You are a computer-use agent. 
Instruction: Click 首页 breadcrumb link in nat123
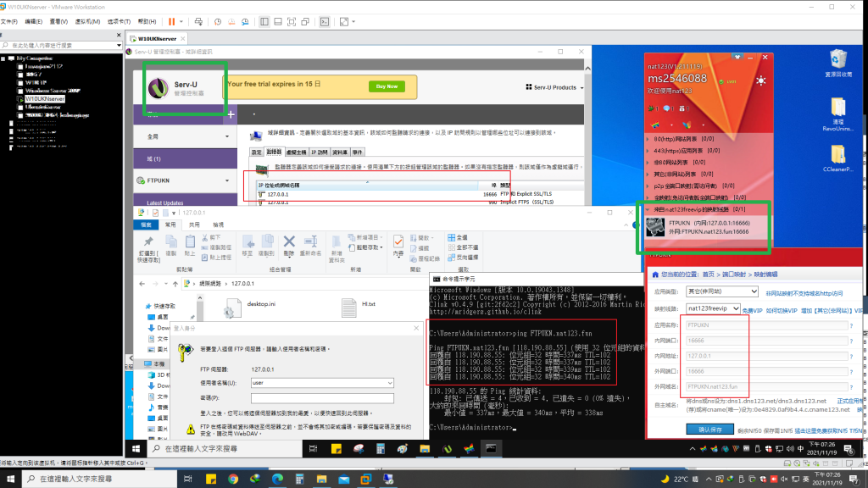click(x=709, y=274)
